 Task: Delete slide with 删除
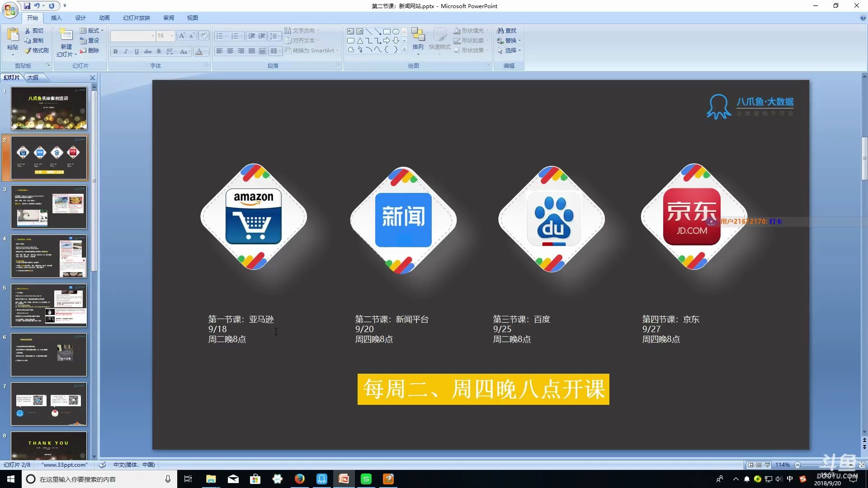click(x=90, y=51)
